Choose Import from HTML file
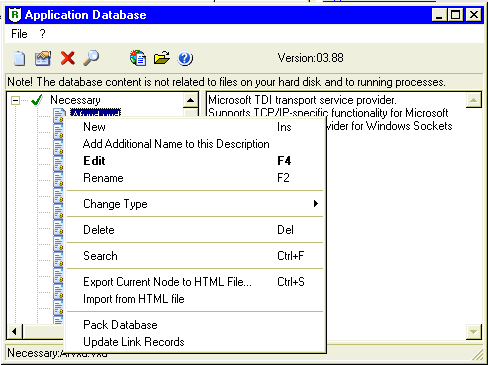 click(196, 299)
